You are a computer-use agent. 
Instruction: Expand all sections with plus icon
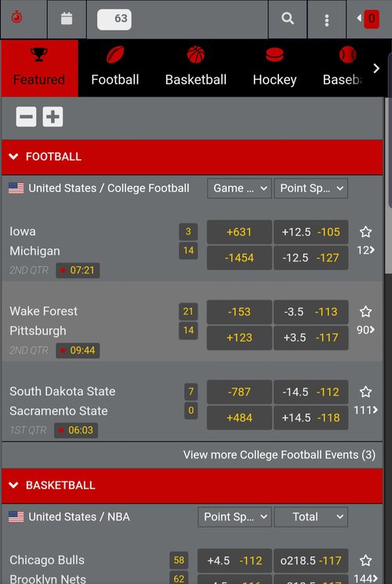53,117
